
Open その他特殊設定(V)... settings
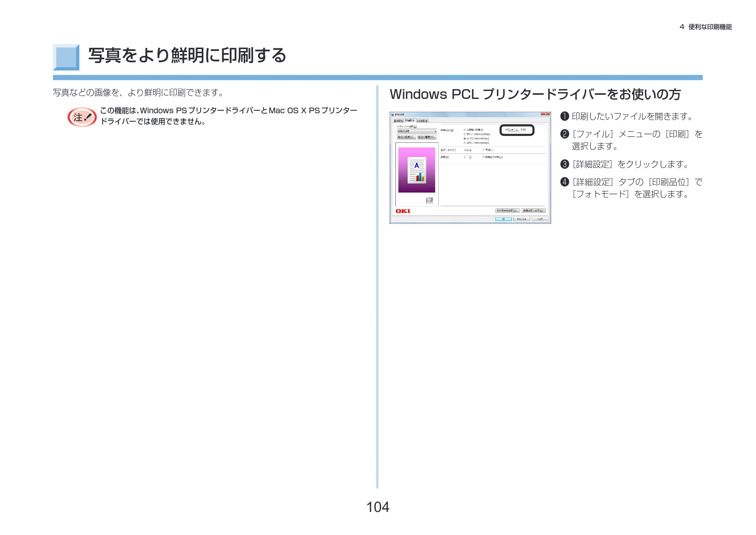pyautogui.click(x=507, y=211)
